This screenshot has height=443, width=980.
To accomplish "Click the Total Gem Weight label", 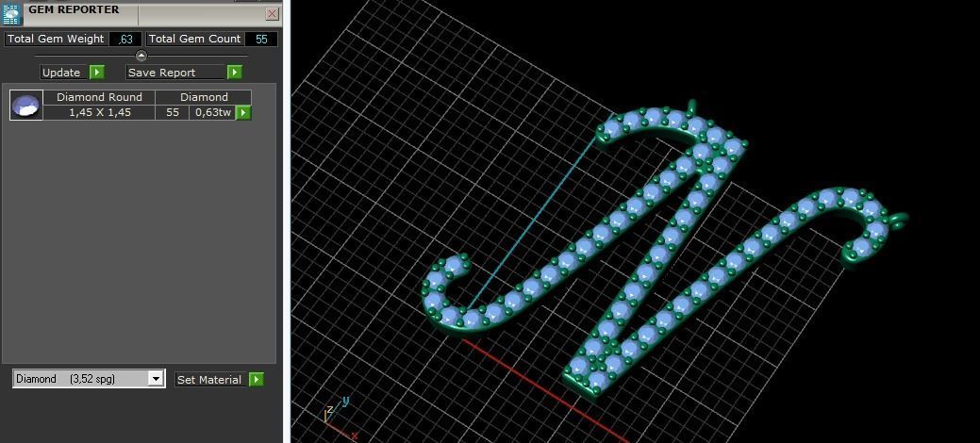I will 56,39.
